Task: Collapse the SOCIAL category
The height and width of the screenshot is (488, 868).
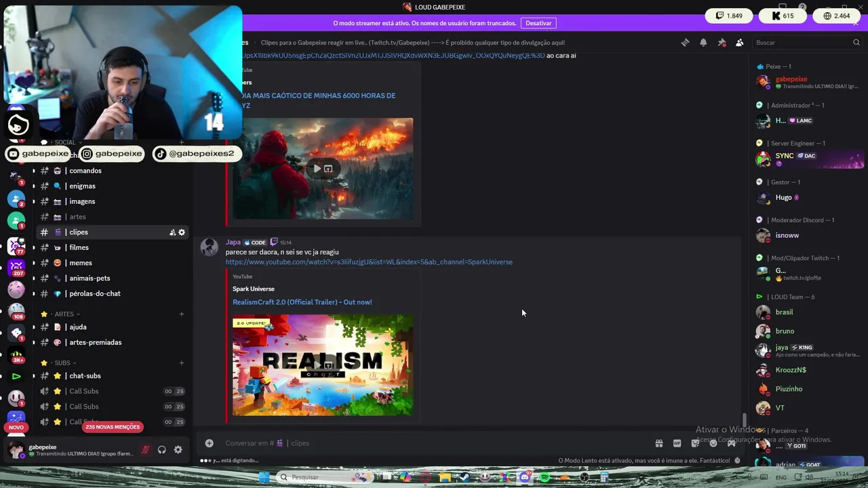Action: point(62,142)
